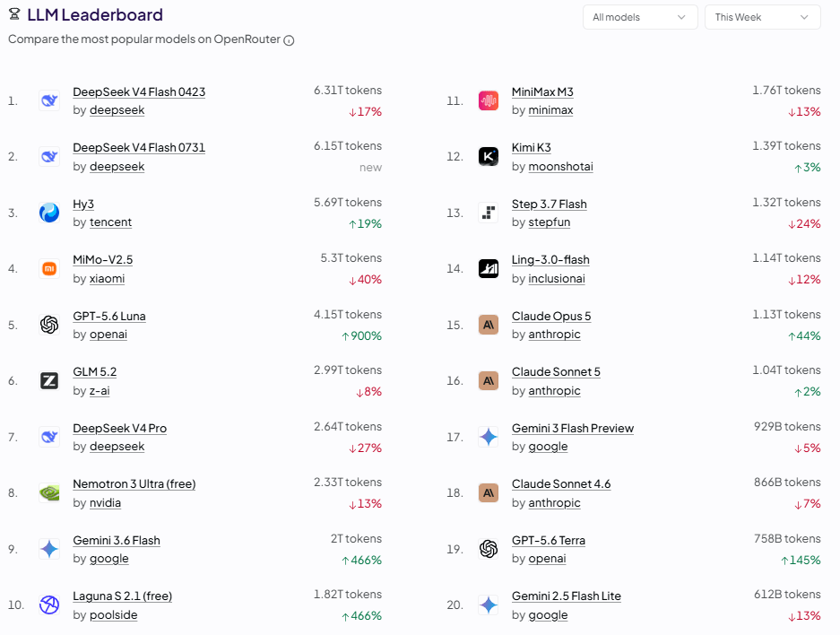Click the Nvidia logo beside Nemotron 3 Ultra
Viewport: 840px width, 635px height.
click(49, 492)
